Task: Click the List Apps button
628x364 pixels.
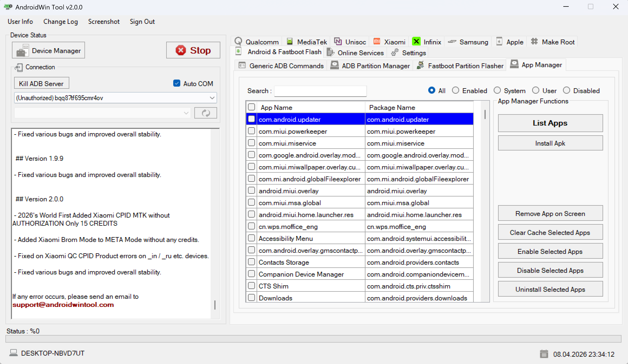Action: (550, 123)
